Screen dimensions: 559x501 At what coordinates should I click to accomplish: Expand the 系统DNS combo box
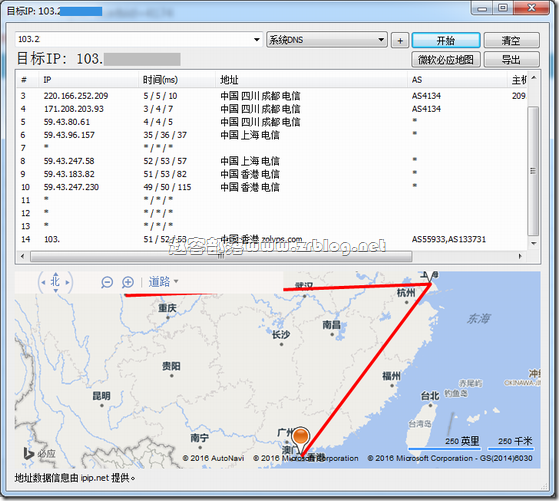(327, 40)
